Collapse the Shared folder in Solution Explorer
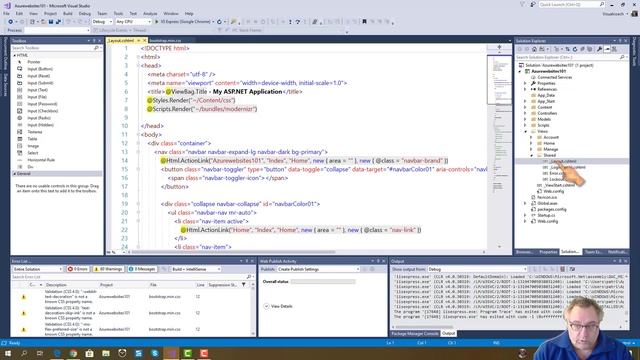This screenshot has width=640, height=360. click(x=531, y=156)
